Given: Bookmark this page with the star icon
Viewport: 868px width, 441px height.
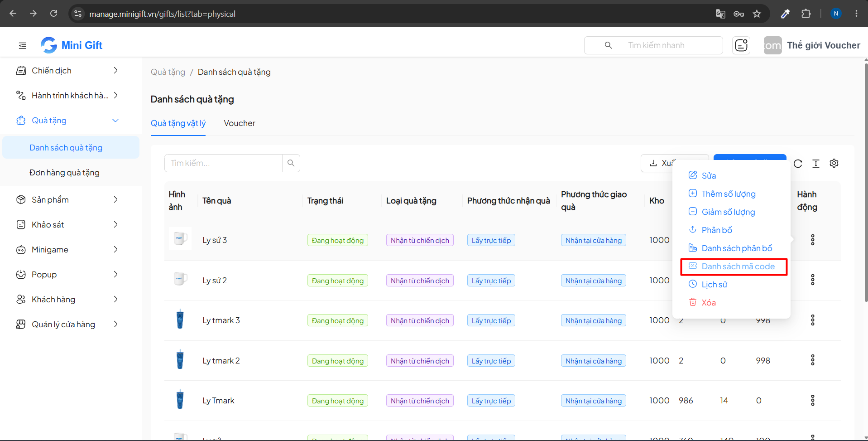Looking at the screenshot, I should 757,14.
